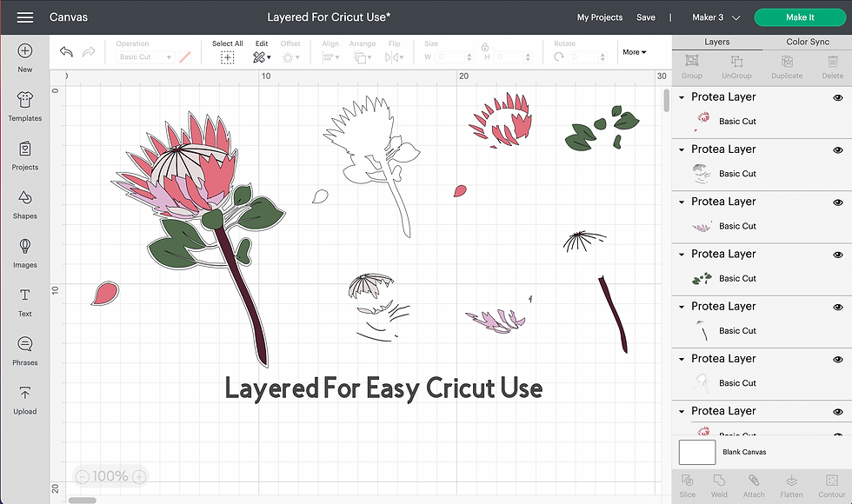This screenshot has height=504, width=852.
Task: Click the Rotate icon
Action: tap(558, 57)
